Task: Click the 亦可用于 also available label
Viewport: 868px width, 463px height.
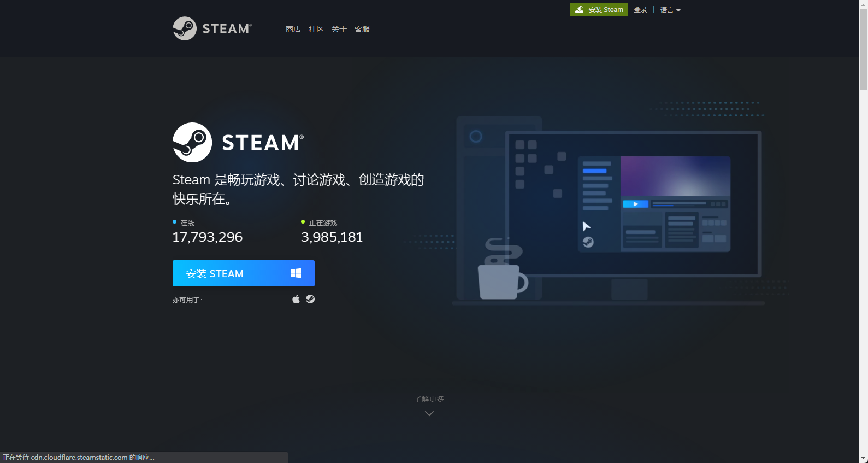Action: pos(187,300)
